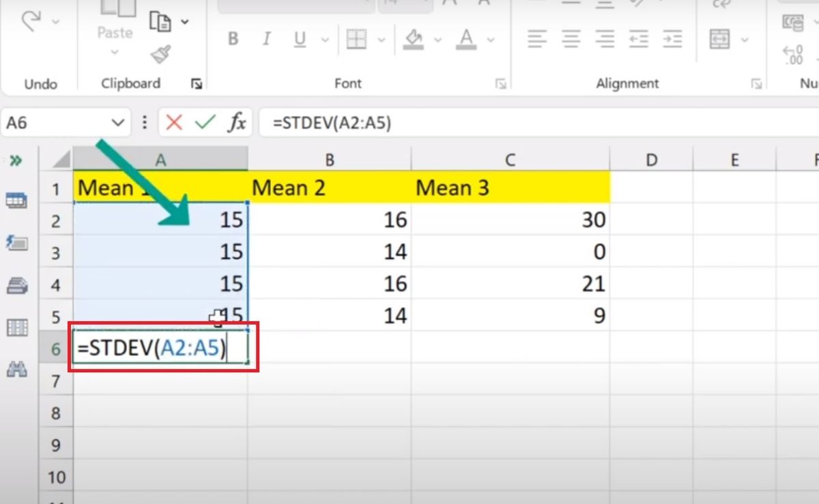Open the Copy dropdown arrow
This screenshot has height=504, width=819.
(x=185, y=23)
